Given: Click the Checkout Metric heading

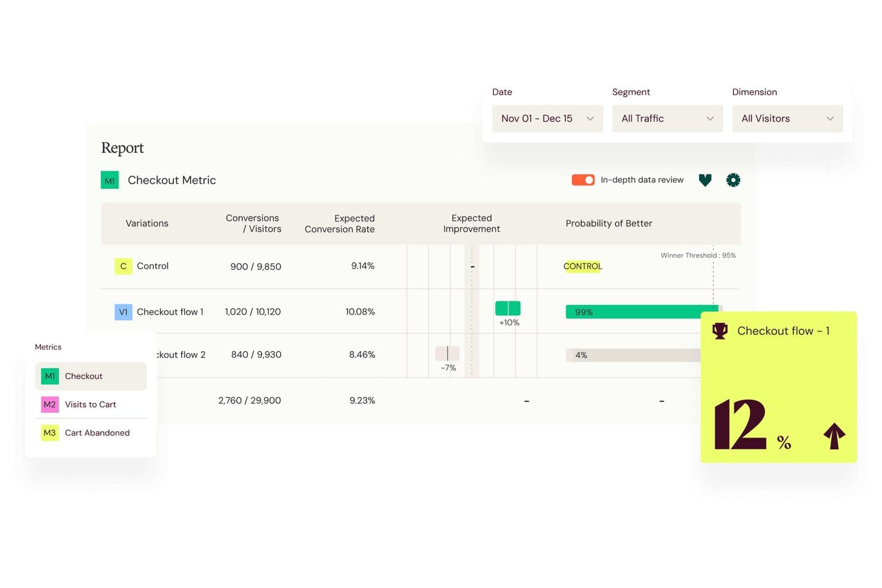Looking at the screenshot, I should pyautogui.click(x=172, y=180).
